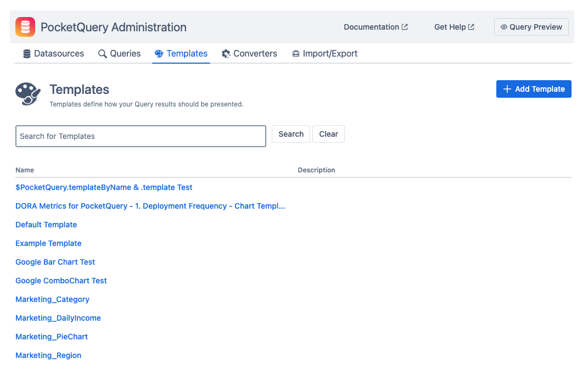Click inside the Search for Templates field
Screen dimensions: 588x369
[141, 136]
